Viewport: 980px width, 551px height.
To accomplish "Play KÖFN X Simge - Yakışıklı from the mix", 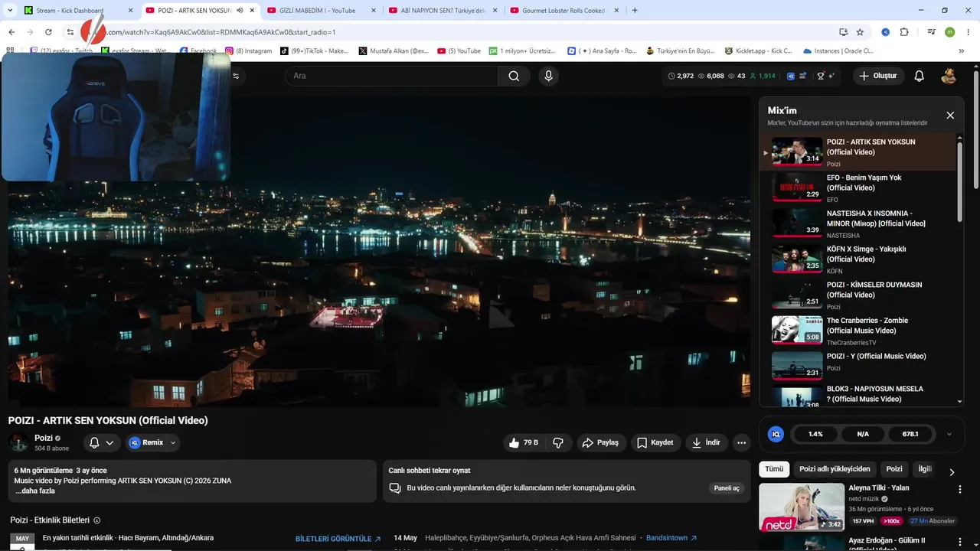I will point(858,259).
